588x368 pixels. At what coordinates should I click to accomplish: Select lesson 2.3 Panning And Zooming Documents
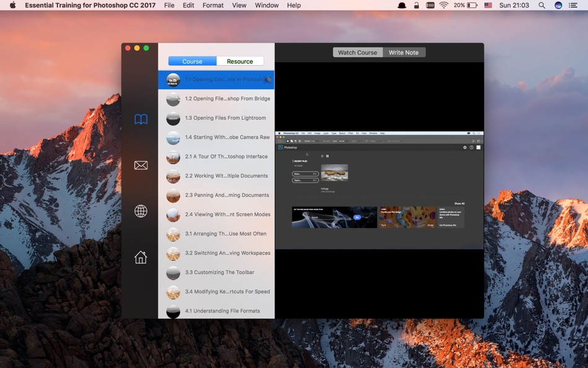click(x=216, y=195)
